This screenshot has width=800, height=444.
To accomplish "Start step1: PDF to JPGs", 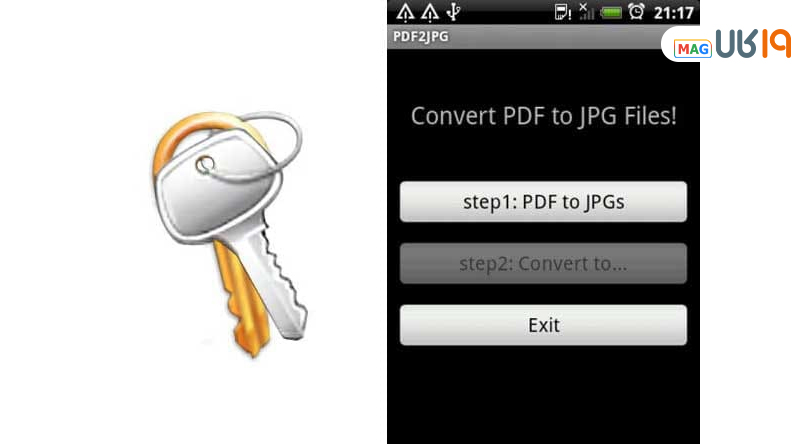I will tap(543, 202).
